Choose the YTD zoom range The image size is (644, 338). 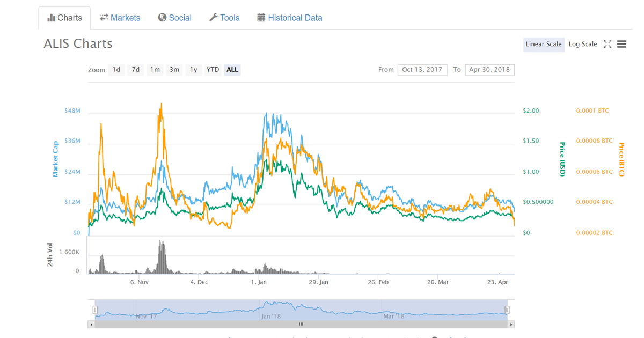coord(213,70)
